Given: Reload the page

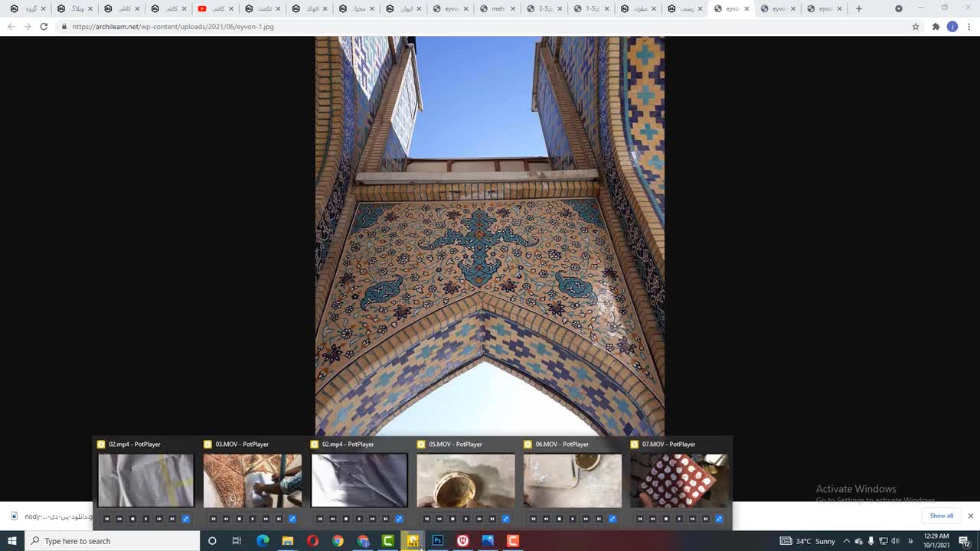Looking at the screenshot, I should [44, 27].
